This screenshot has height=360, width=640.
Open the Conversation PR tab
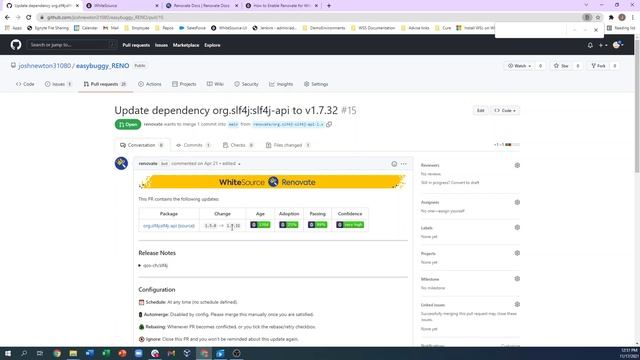point(142,145)
